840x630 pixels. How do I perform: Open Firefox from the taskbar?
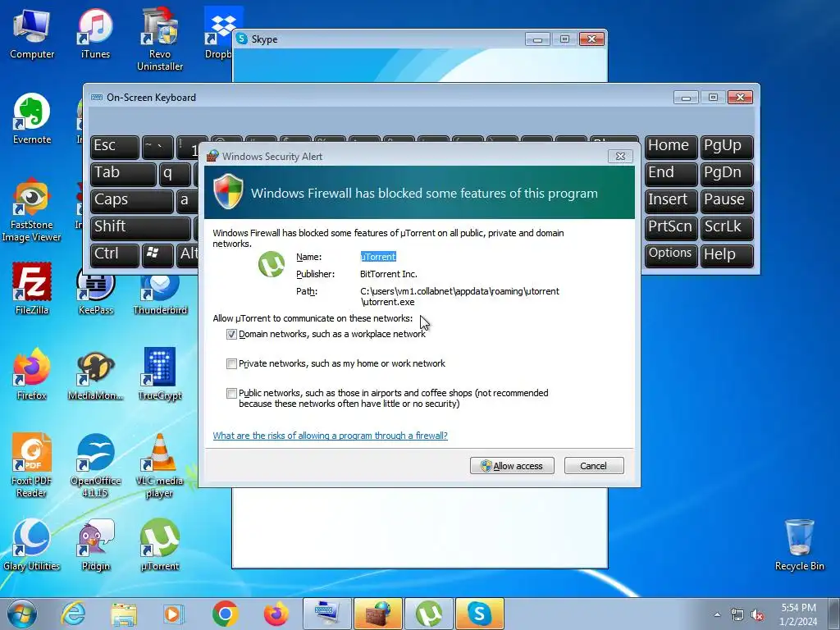pos(276,614)
